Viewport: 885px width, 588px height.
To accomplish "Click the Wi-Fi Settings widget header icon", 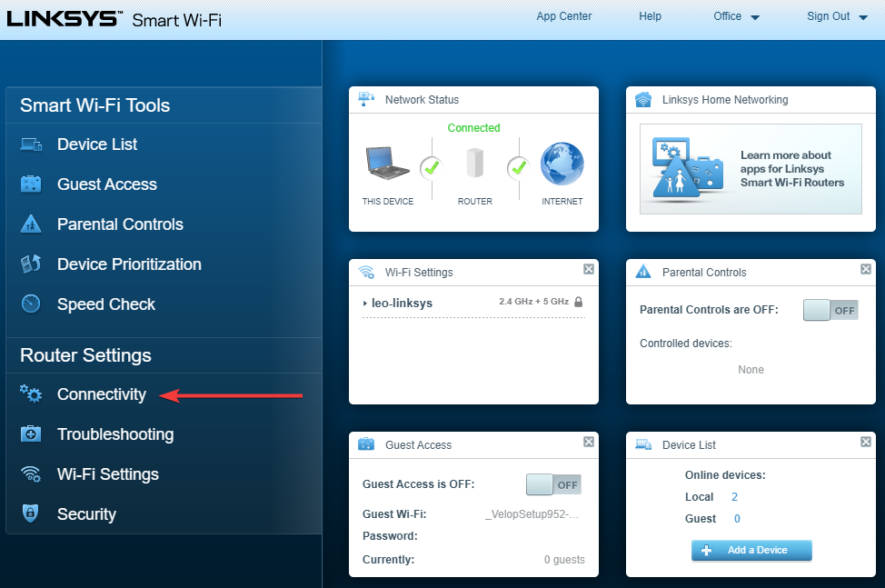I will coord(366,273).
